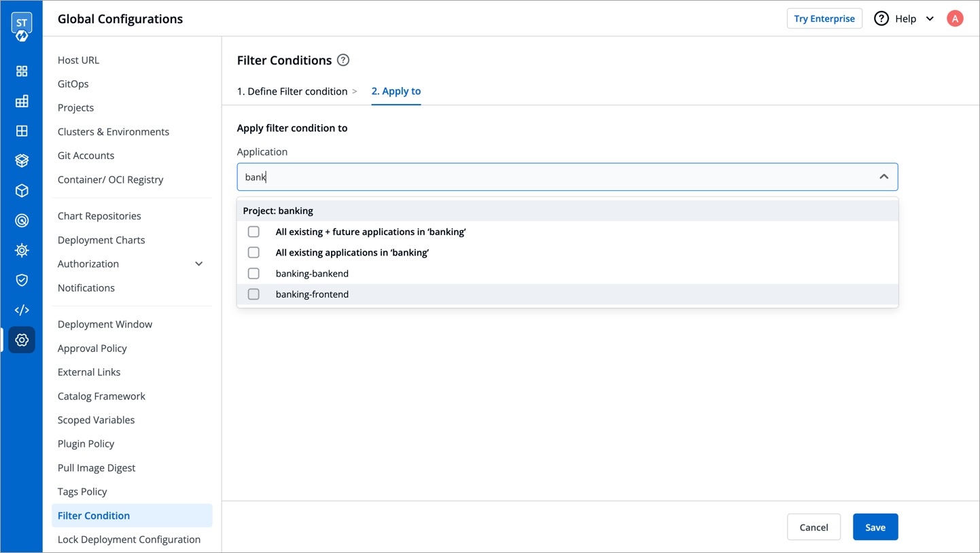Open the shield checkmark security icon
The image size is (980, 553).
22,280
